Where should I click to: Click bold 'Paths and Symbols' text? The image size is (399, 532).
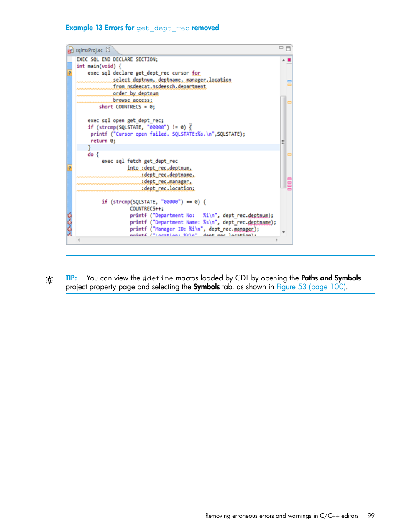(x=331, y=278)
